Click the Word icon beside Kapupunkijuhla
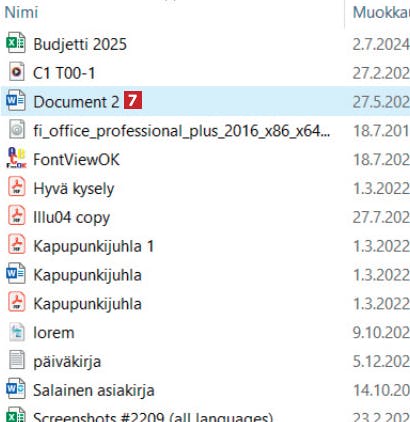 click(16, 273)
